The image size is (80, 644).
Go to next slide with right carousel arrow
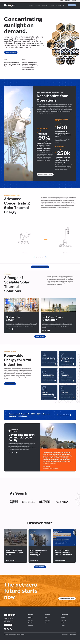[46, 257]
